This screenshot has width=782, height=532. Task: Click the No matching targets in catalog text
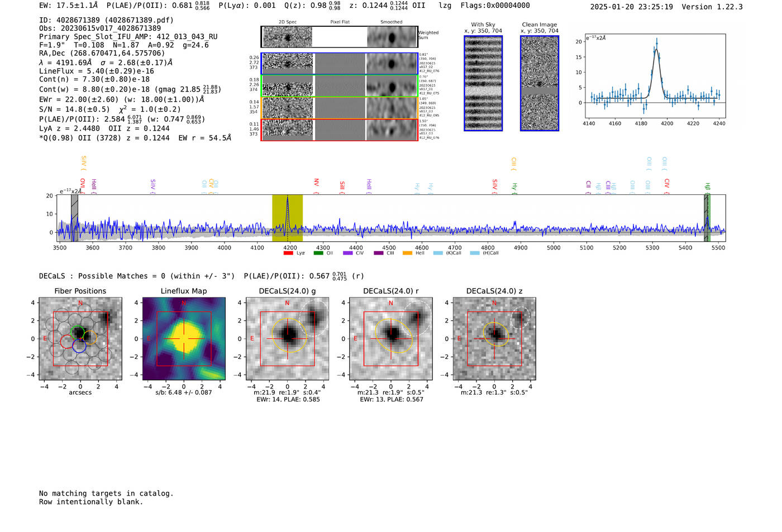tap(106, 493)
